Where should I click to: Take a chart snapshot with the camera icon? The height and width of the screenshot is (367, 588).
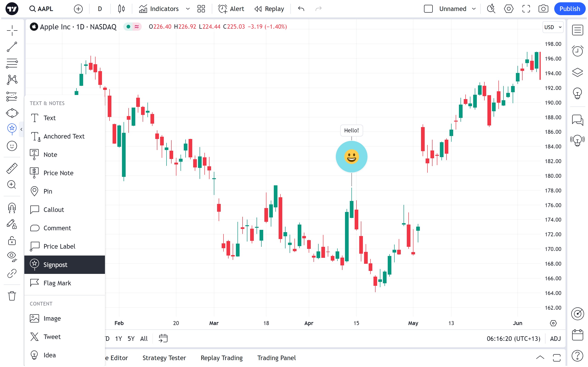pos(543,9)
